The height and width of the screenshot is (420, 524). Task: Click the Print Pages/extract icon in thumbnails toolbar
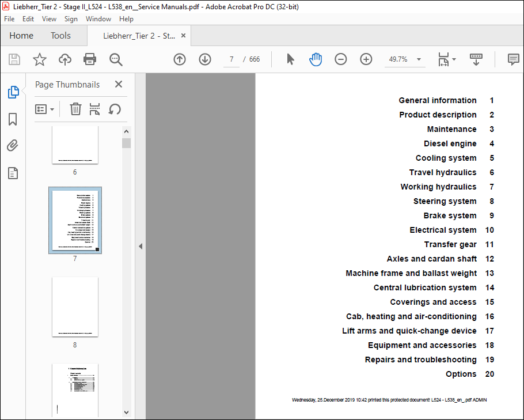pyautogui.click(x=94, y=109)
